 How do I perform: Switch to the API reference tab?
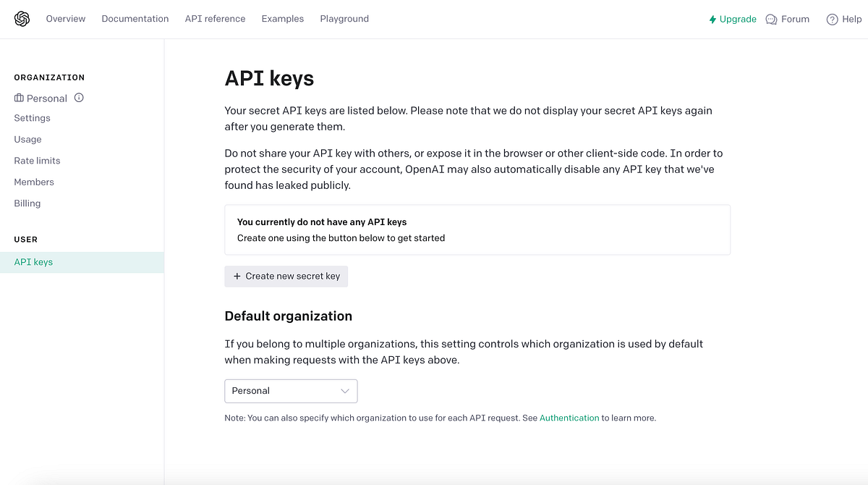click(x=215, y=19)
